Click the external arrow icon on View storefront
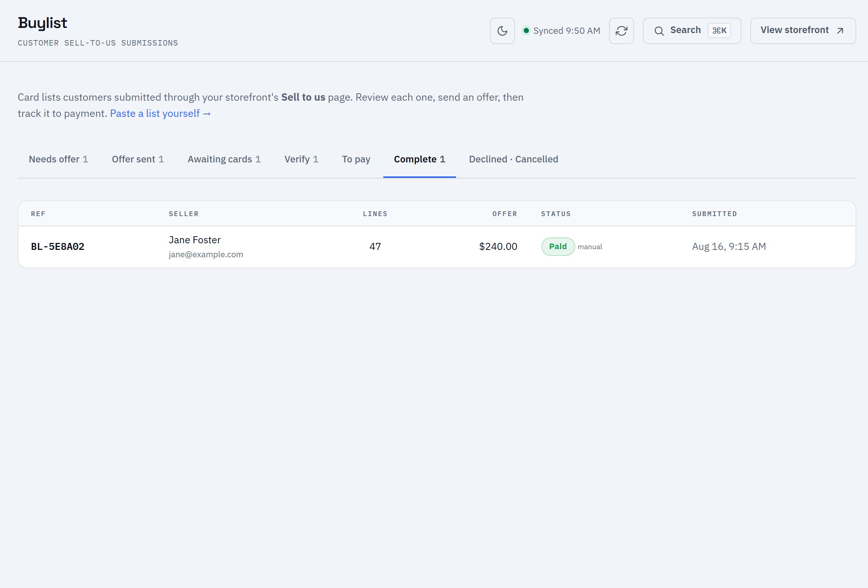Viewport: 868px width, 588px height. (840, 31)
